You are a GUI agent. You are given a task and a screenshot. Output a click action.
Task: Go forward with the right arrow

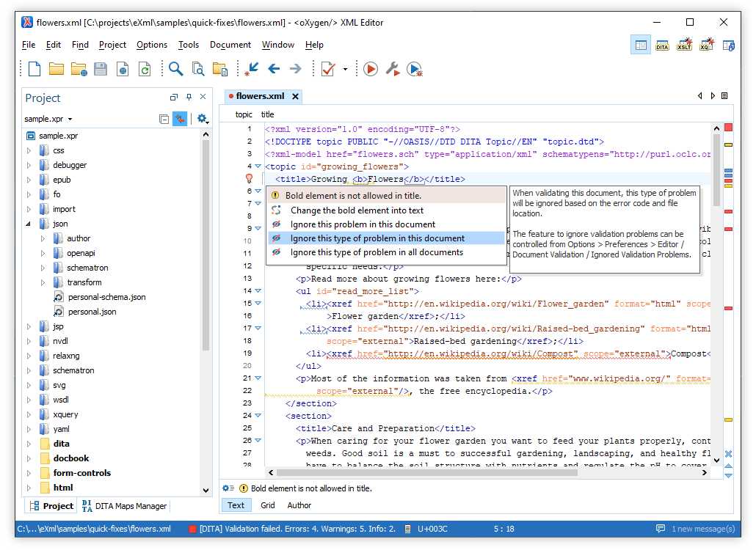pyautogui.click(x=296, y=69)
